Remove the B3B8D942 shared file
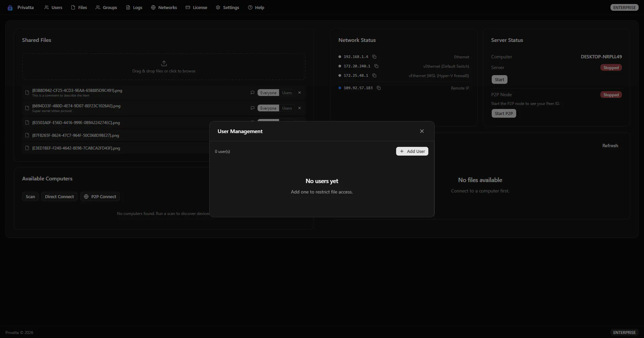The width and height of the screenshot is (644, 338). 300,93
